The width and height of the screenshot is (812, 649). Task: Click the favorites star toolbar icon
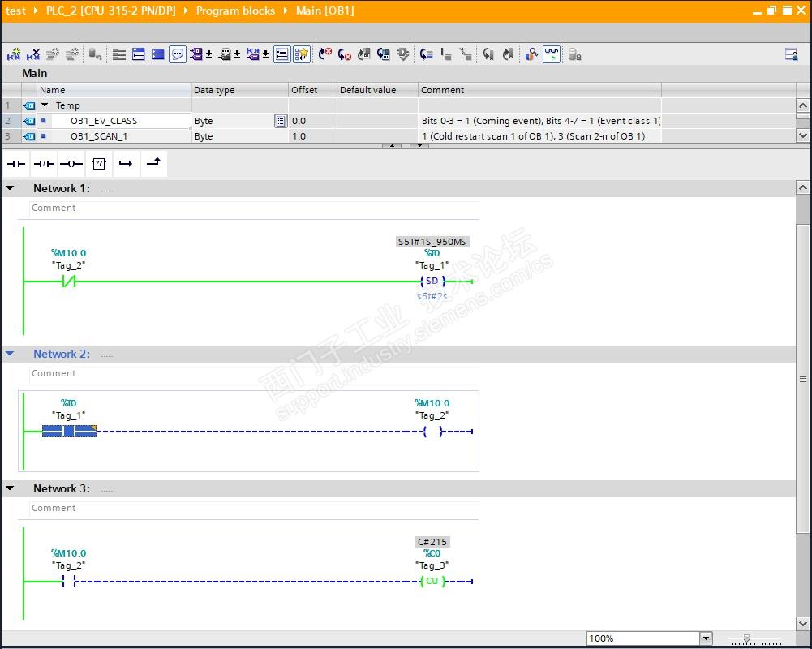tap(302, 54)
